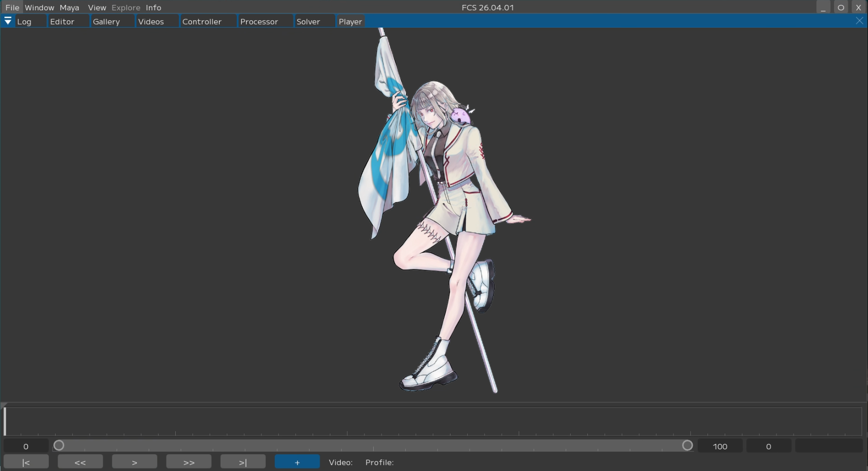Click the left range slider handle
The width and height of the screenshot is (868, 471).
pos(59,446)
